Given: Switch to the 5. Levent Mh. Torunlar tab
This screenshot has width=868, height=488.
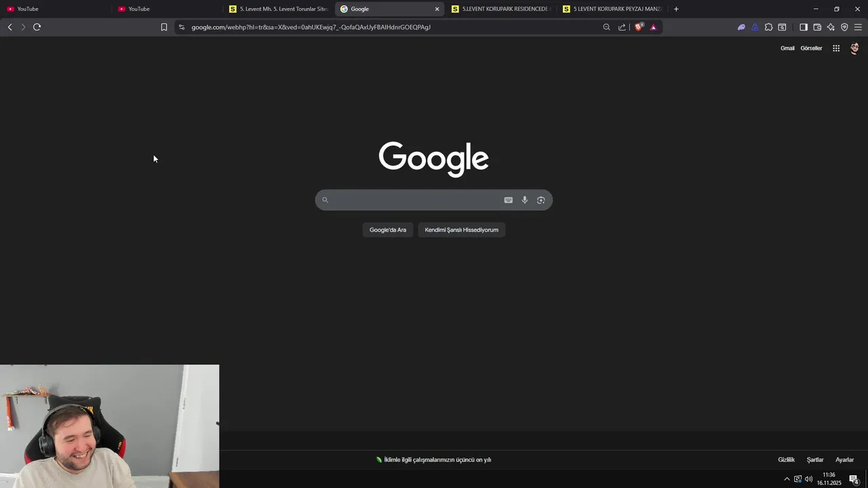Looking at the screenshot, I should [x=279, y=9].
